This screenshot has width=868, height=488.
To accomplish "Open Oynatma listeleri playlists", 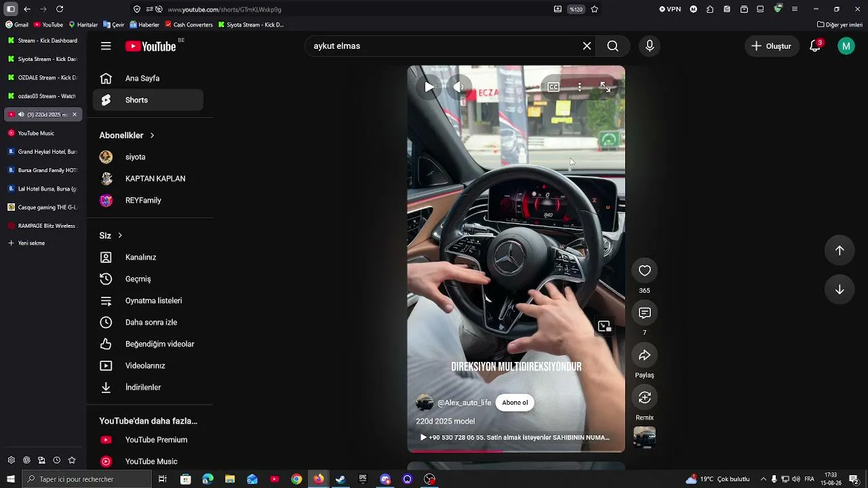I will (x=148, y=301).
